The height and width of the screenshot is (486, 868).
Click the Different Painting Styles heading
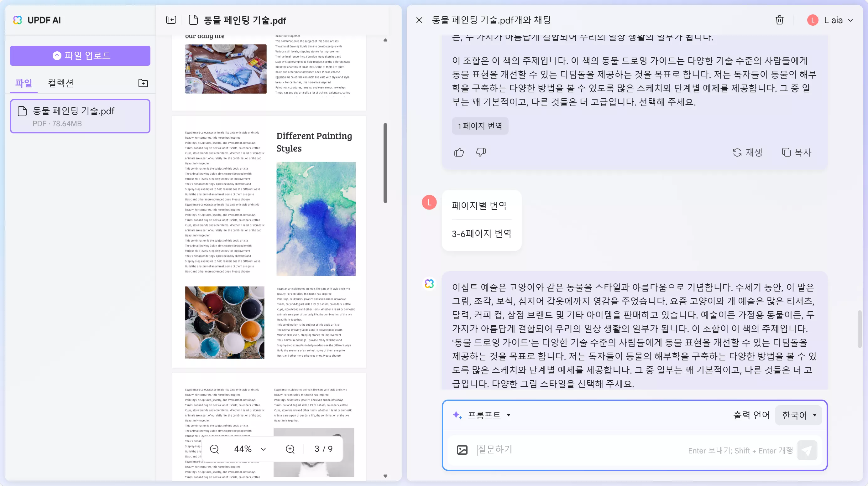[314, 142]
